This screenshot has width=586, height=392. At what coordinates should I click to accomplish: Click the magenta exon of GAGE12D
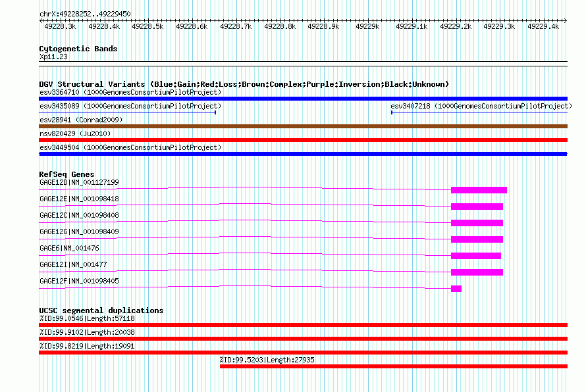(x=479, y=190)
